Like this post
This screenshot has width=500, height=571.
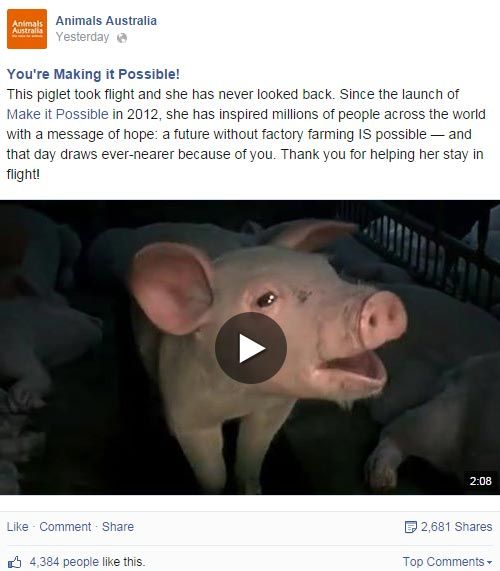[x=17, y=527]
